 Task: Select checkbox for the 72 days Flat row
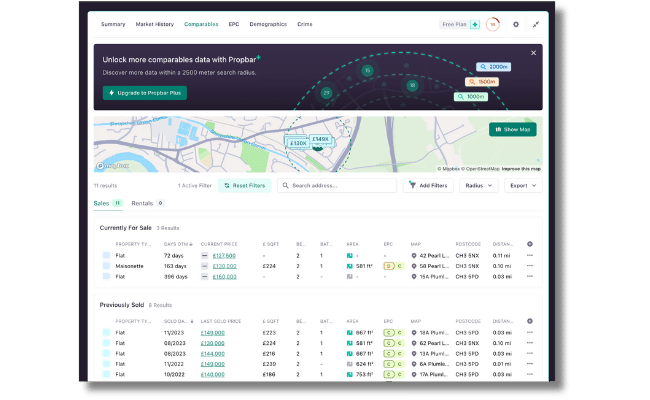pyautogui.click(x=107, y=255)
